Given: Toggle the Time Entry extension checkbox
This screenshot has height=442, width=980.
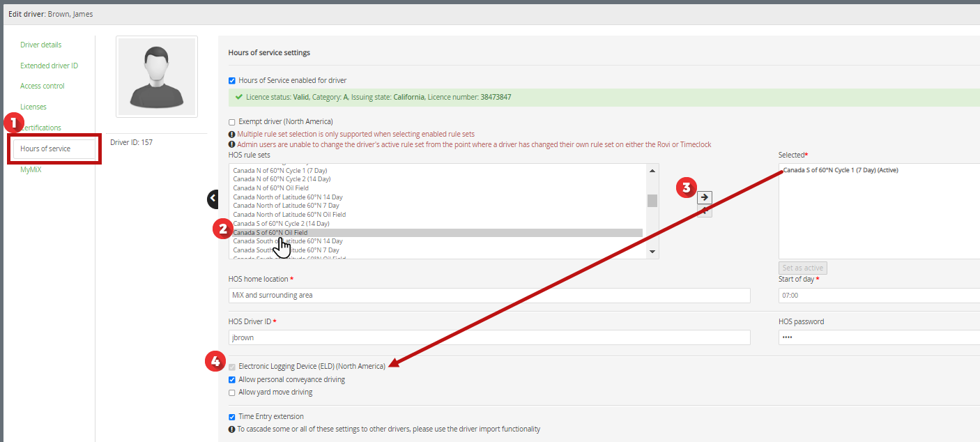Looking at the screenshot, I should coord(233,417).
